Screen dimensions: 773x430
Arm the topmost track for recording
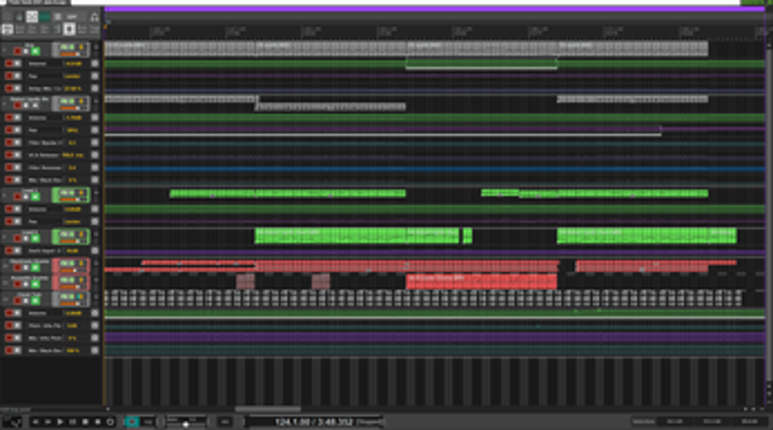(18, 51)
